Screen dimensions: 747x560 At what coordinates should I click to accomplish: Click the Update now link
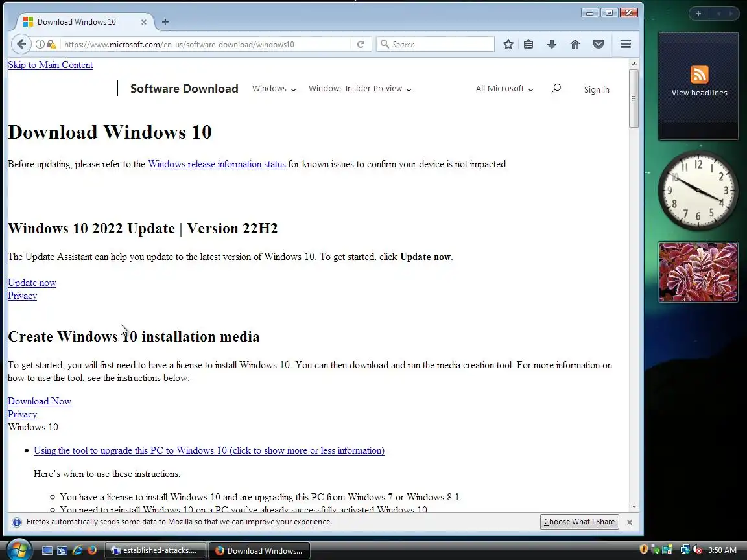click(32, 283)
